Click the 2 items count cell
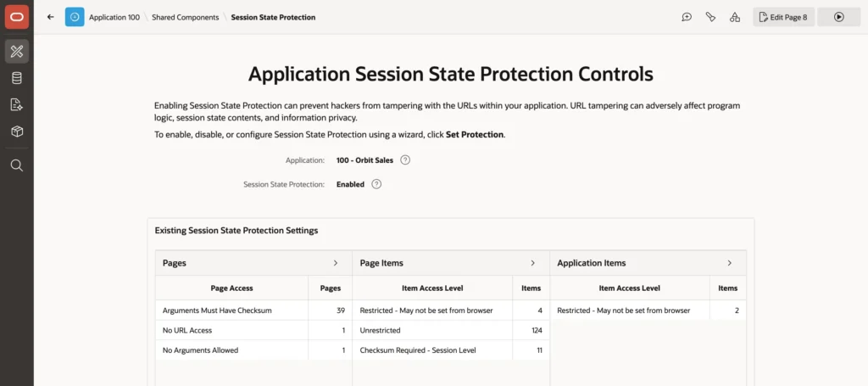Image resolution: width=868 pixels, height=386 pixels. (728, 310)
